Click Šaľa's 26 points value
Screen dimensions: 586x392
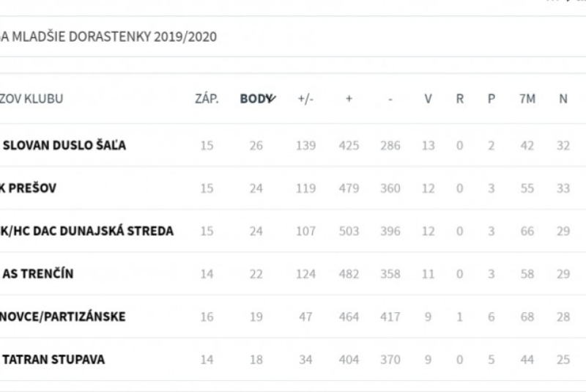tap(256, 145)
